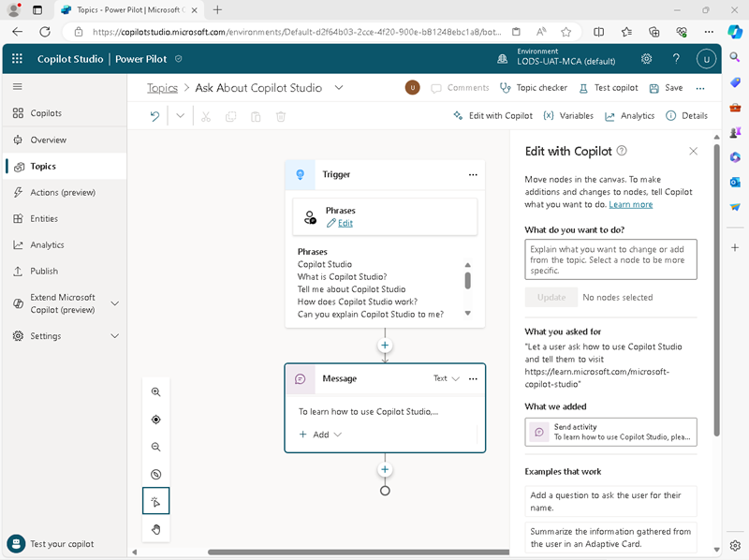The width and height of the screenshot is (749, 560).
Task: Expand Extend Microsoft Copilot section
Action: 115,303
